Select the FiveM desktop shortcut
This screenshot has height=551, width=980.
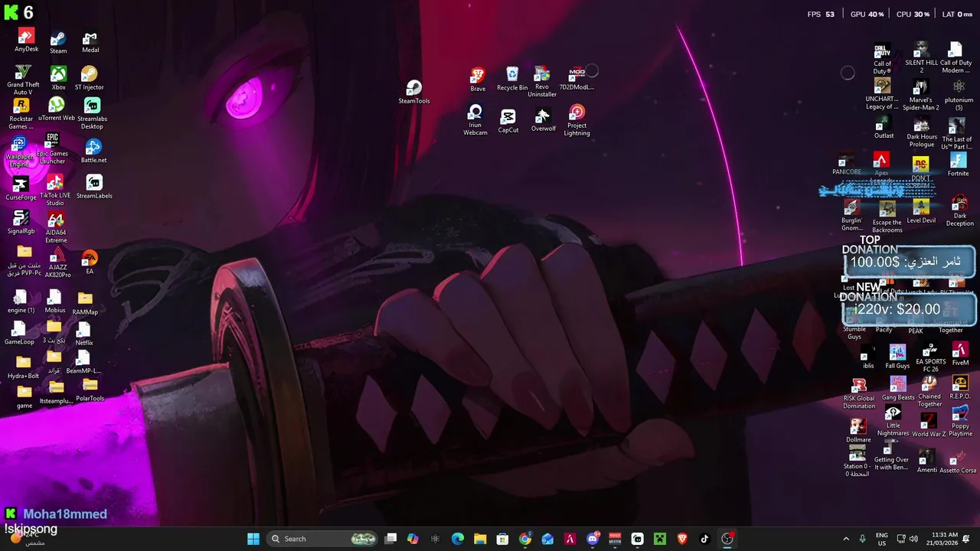pyautogui.click(x=960, y=354)
